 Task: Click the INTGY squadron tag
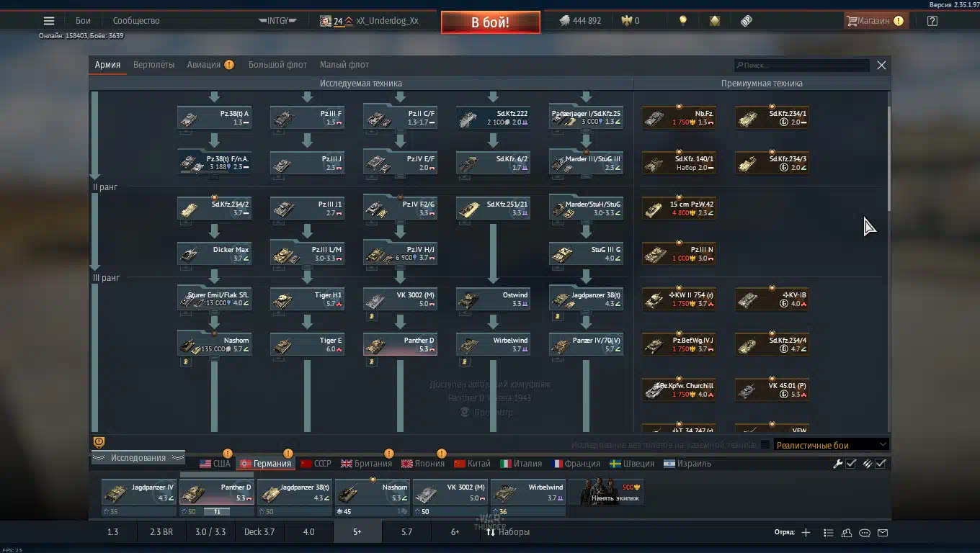pos(277,21)
